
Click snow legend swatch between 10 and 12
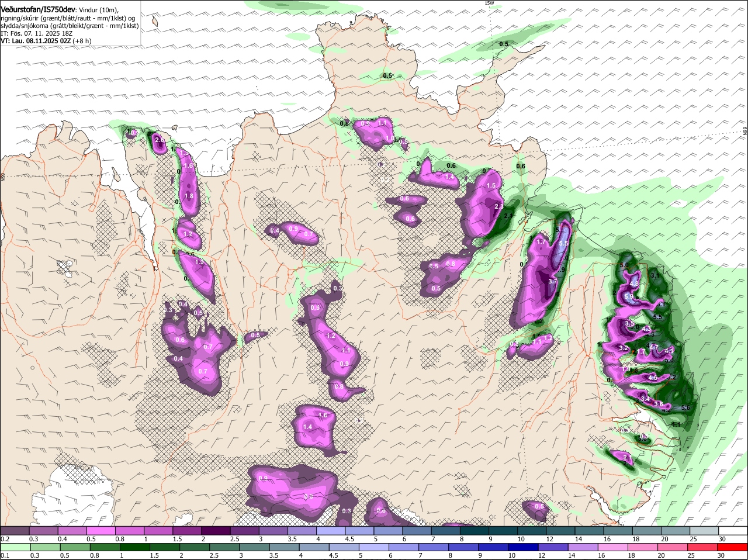coord(532,530)
